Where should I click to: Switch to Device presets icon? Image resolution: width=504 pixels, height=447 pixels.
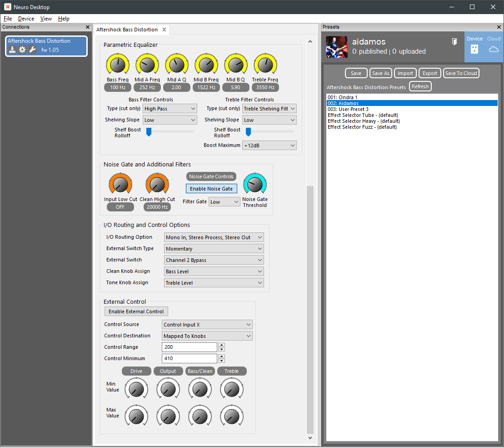pyautogui.click(x=474, y=49)
